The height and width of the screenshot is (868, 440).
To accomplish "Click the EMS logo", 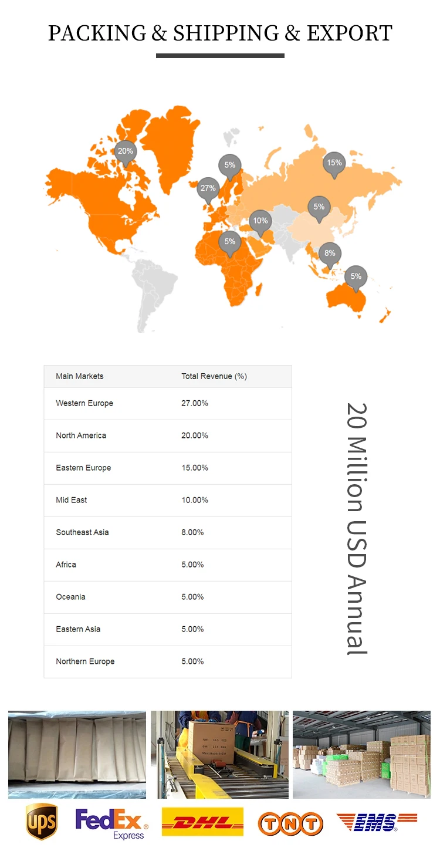I will point(377,822).
